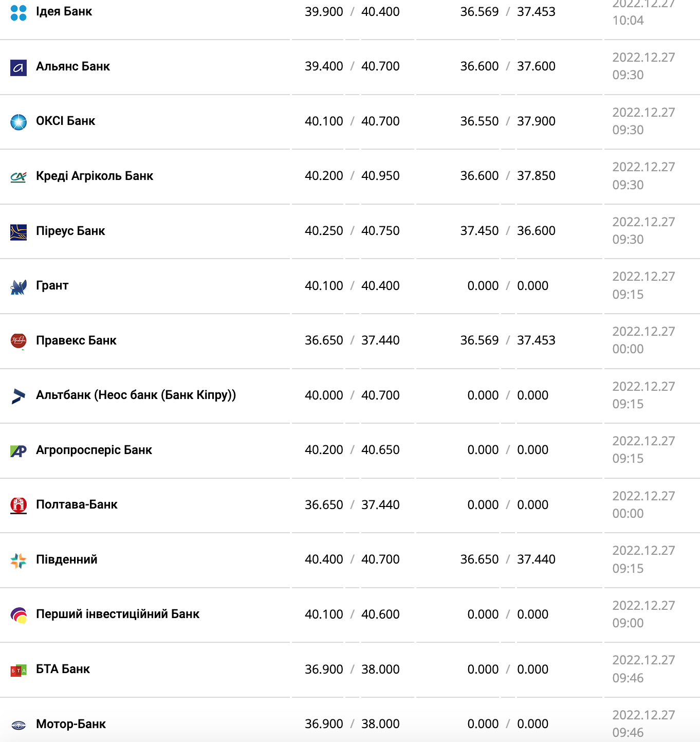The height and width of the screenshot is (742, 700).
Task: Open Перший інвестиційний Банк link
Action: tap(118, 614)
